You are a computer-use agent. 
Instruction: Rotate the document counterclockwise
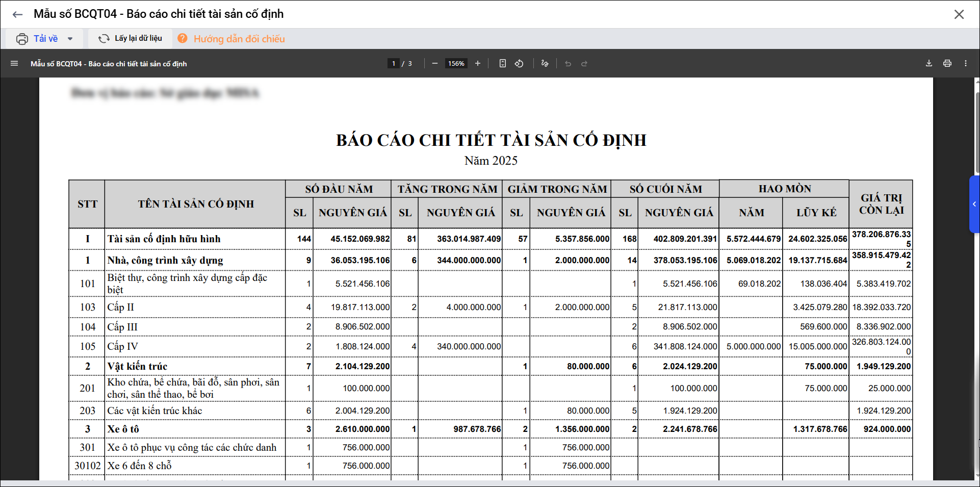click(x=519, y=63)
